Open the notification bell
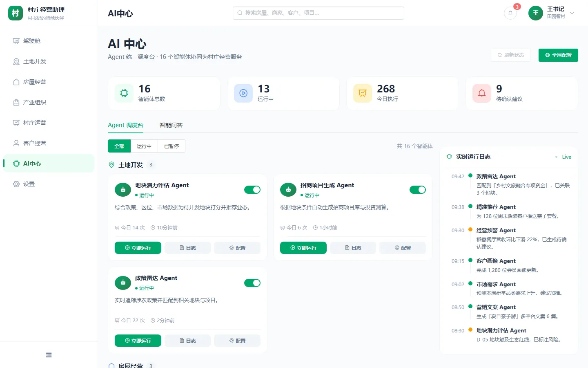Viewport: 588px width, 368px height. (510, 13)
